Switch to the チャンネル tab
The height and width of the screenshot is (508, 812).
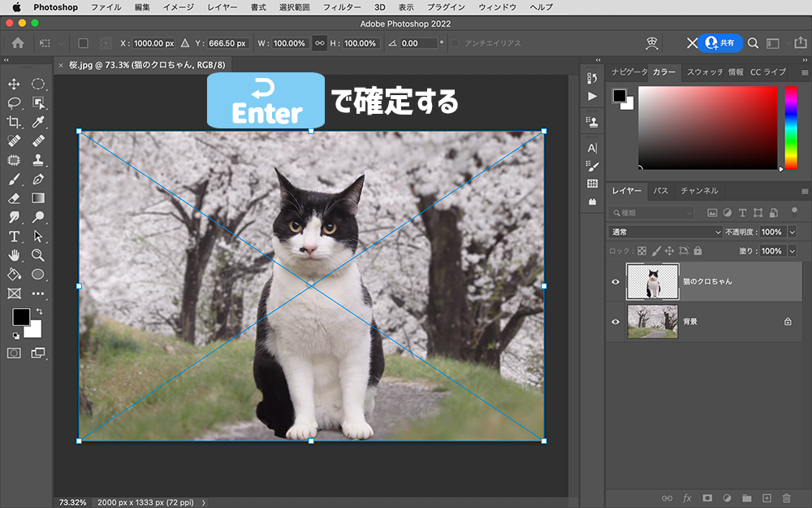click(x=699, y=191)
